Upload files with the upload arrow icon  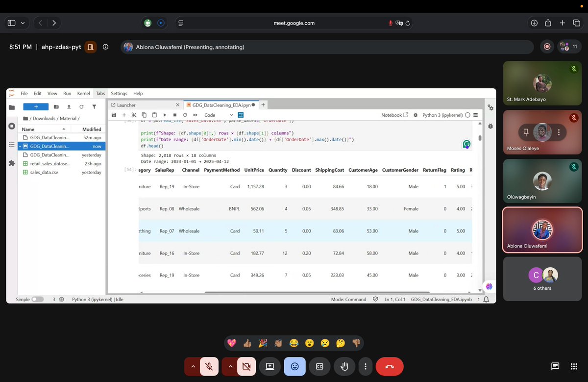(69, 106)
